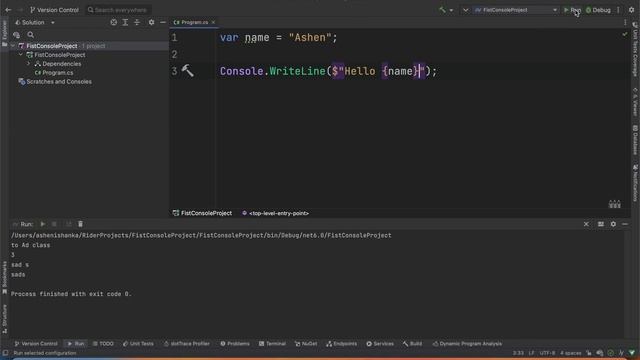This screenshot has height=360, width=640.
Task: Open the Dynamic Program Analysis tool window
Action: 467,344
